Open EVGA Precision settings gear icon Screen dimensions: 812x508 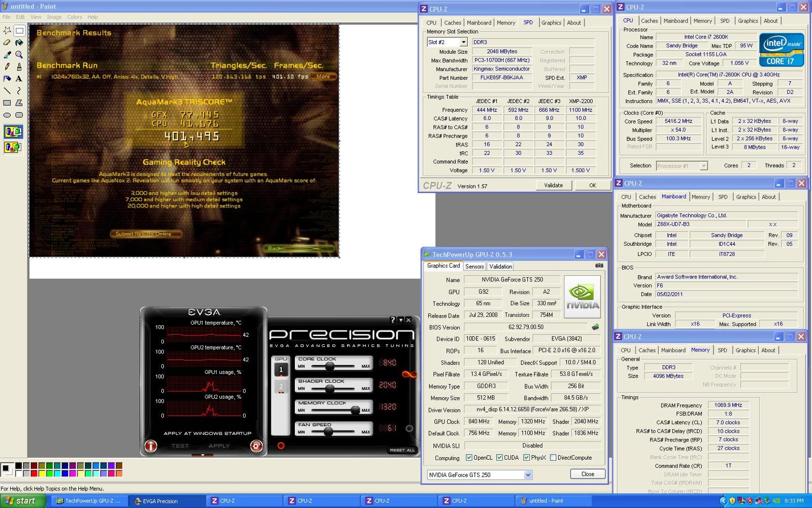256,446
